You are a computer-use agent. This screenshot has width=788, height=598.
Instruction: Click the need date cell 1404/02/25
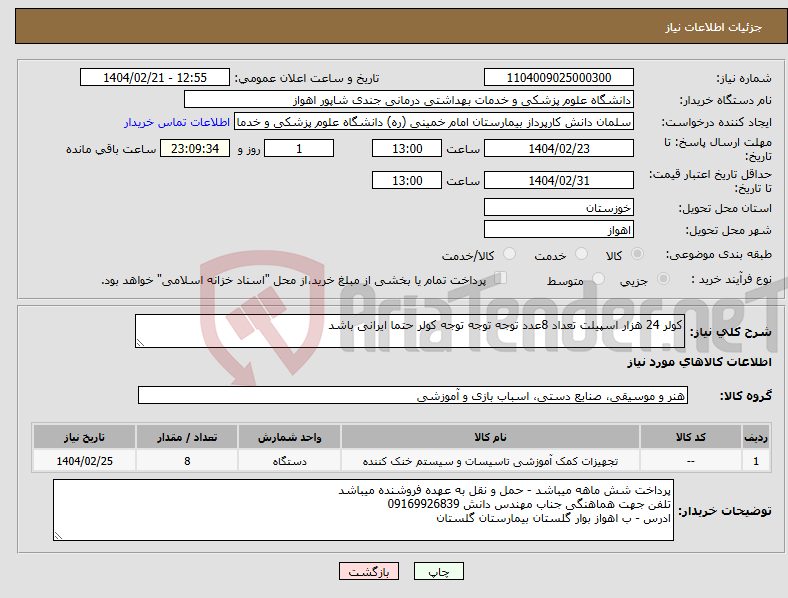point(84,461)
